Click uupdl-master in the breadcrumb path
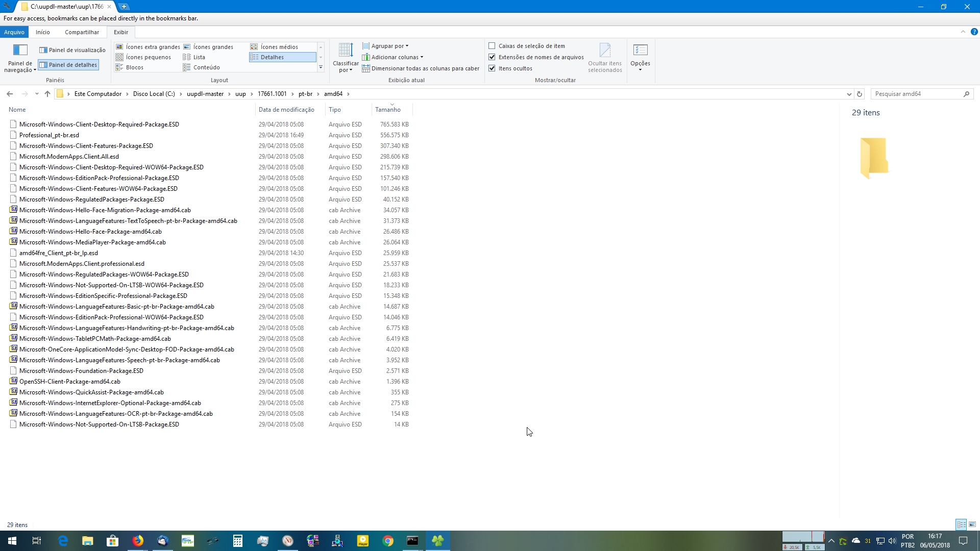The width and height of the screenshot is (980, 551). [205, 94]
